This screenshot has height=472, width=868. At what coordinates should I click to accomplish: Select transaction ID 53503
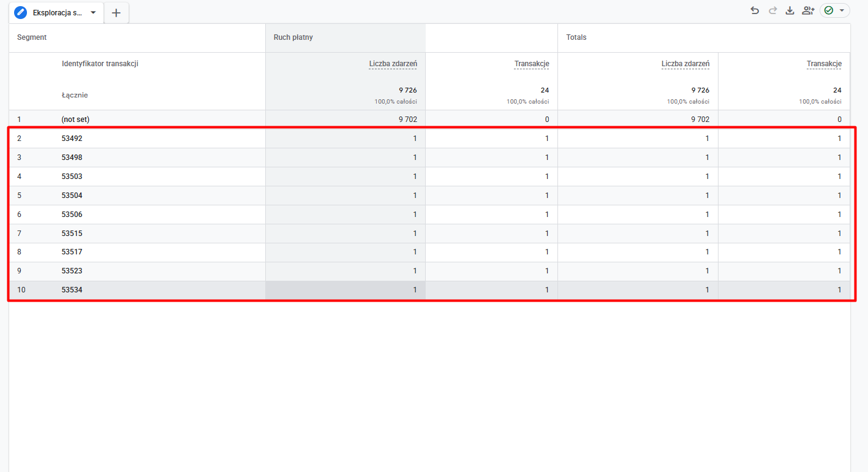coord(72,177)
